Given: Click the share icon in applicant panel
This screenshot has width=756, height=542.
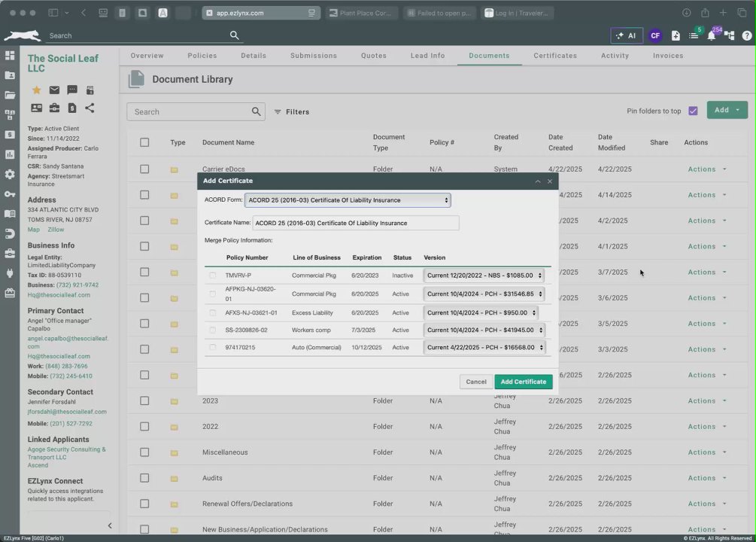Looking at the screenshot, I should pos(90,108).
